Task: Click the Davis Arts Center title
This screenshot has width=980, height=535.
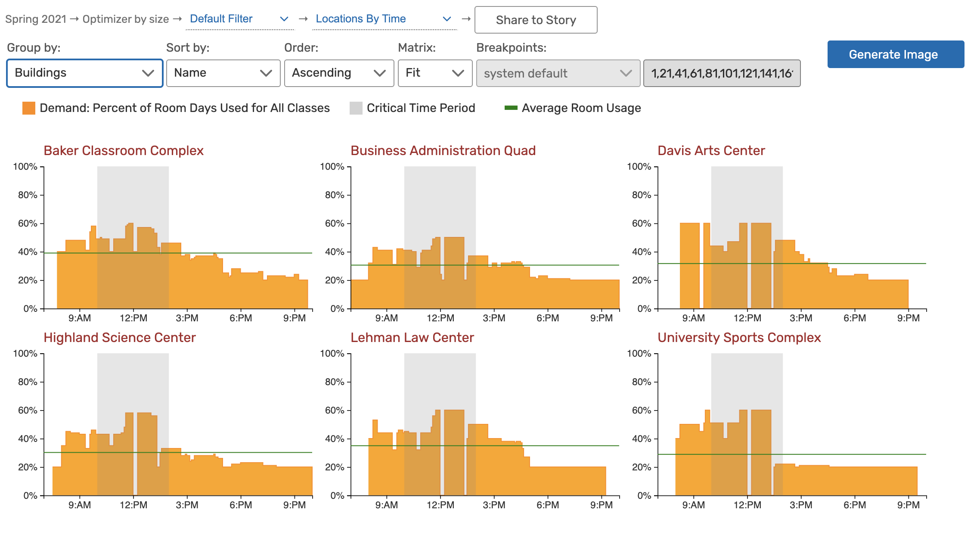Action: [711, 150]
